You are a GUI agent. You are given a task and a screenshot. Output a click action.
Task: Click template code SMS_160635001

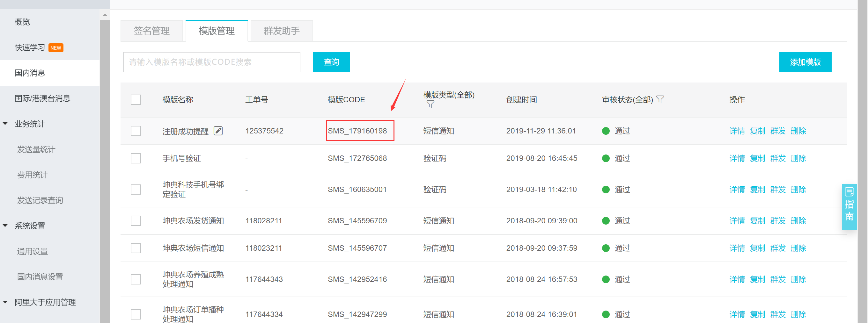(357, 190)
